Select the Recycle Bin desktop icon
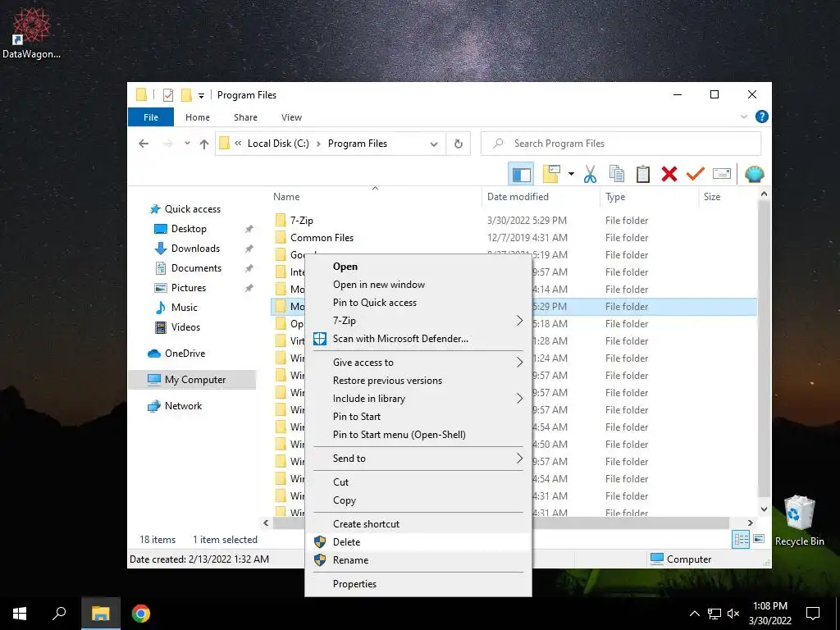The image size is (840, 630). coord(799,520)
